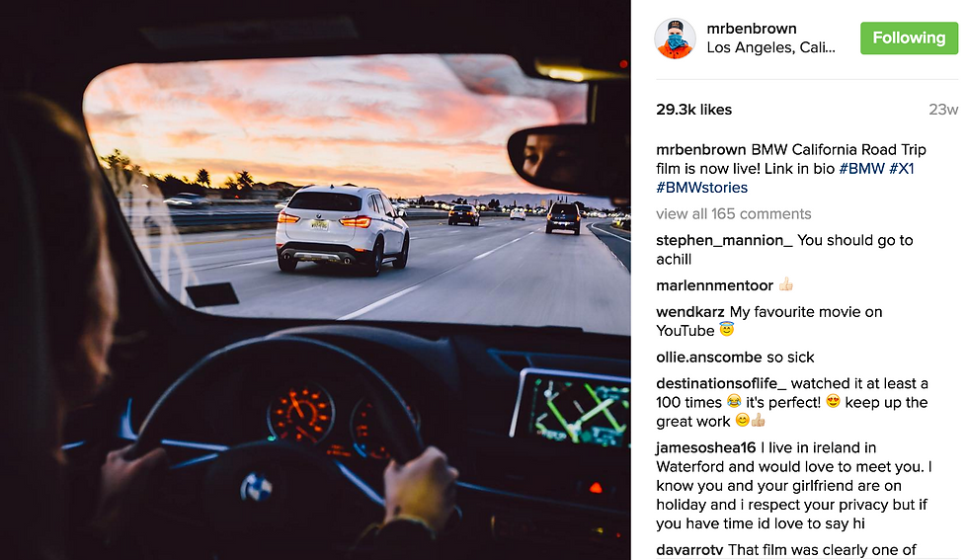Open stephen_mannion_ commenter profile
968x560 pixels.
click(724, 240)
